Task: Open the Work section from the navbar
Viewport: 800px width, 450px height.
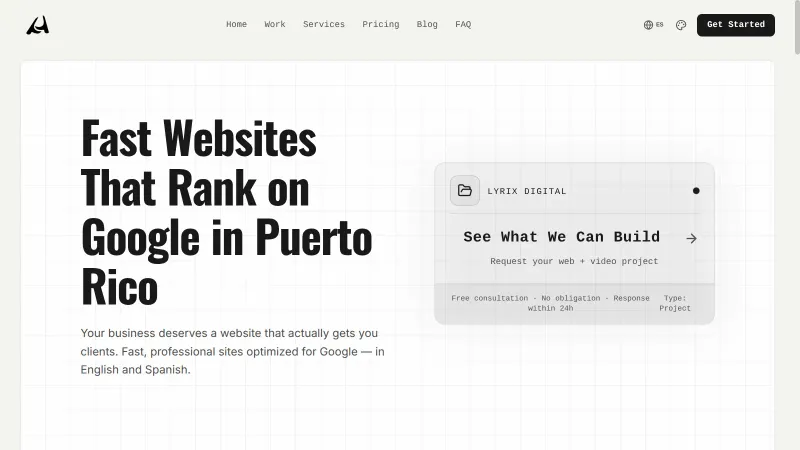Action: click(275, 25)
